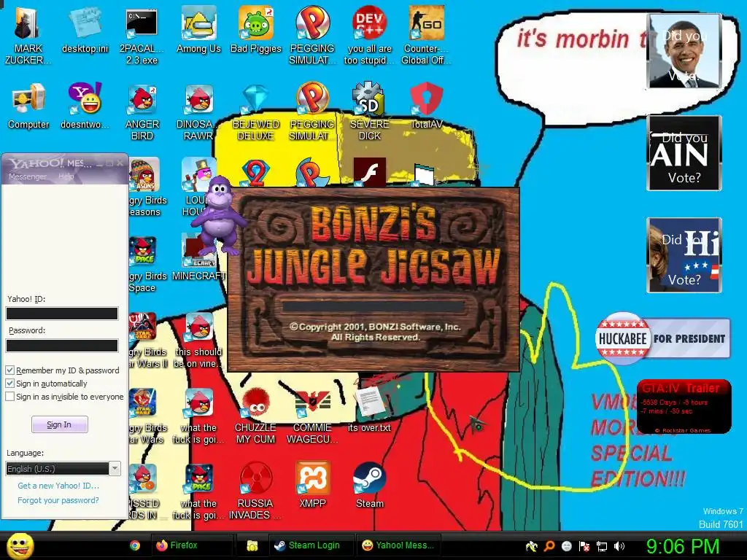Launch the CHUZZLE MY CUM icon

pos(256,415)
